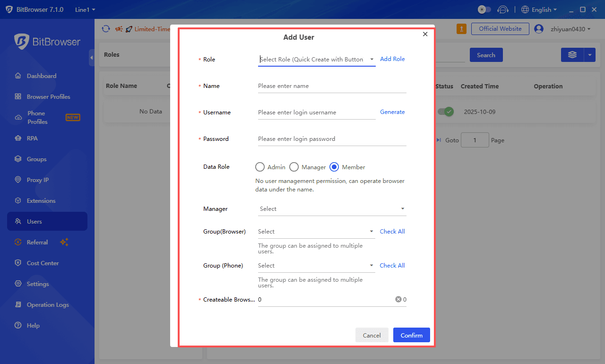Toggle the dark theme switch
605x364 pixels.
484,9
